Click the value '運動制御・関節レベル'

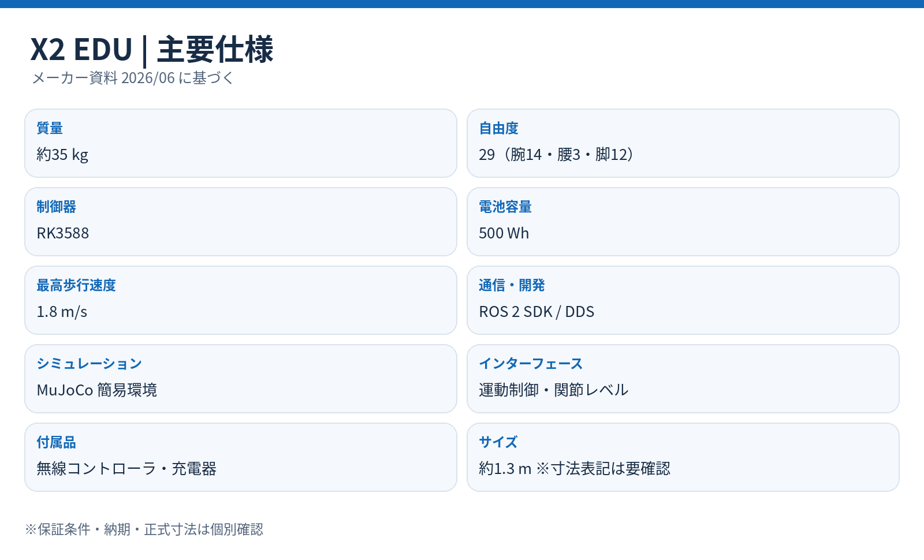(x=553, y=390)
